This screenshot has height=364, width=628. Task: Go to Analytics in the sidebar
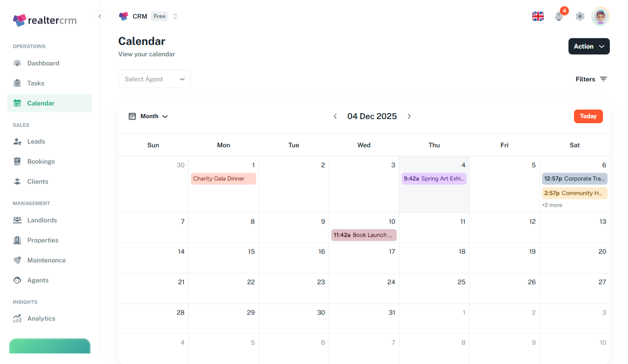(x=41, y=319)
